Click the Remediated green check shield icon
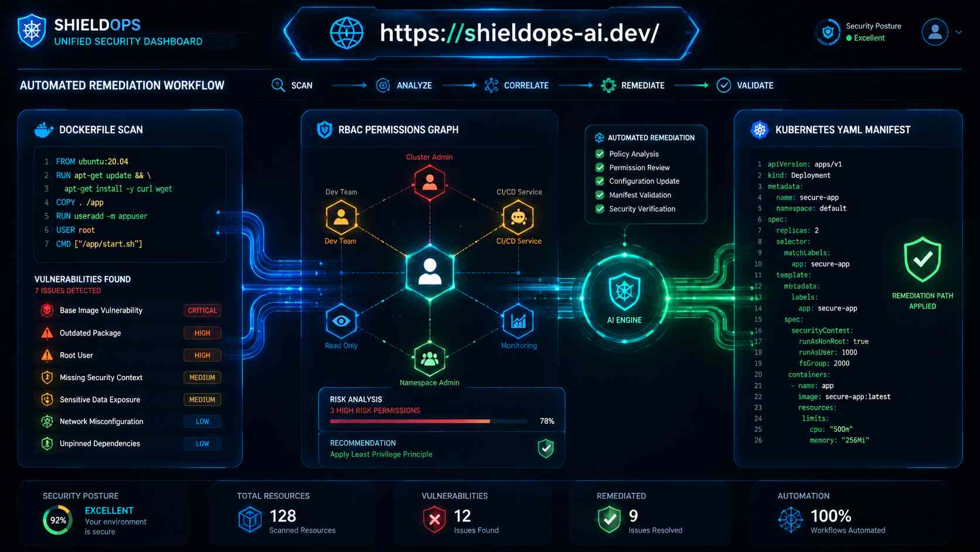The height and width of the screenshot is (552, 980). coord(609,519)
